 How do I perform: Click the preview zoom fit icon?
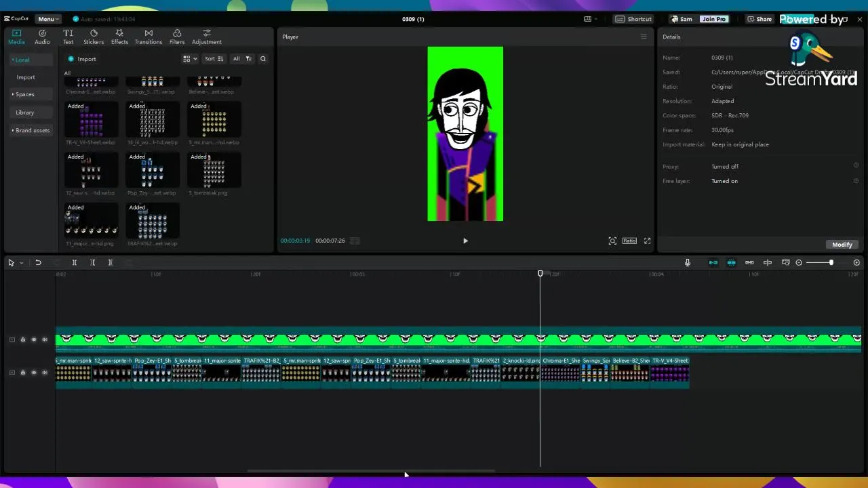click(x=612, y=241)
